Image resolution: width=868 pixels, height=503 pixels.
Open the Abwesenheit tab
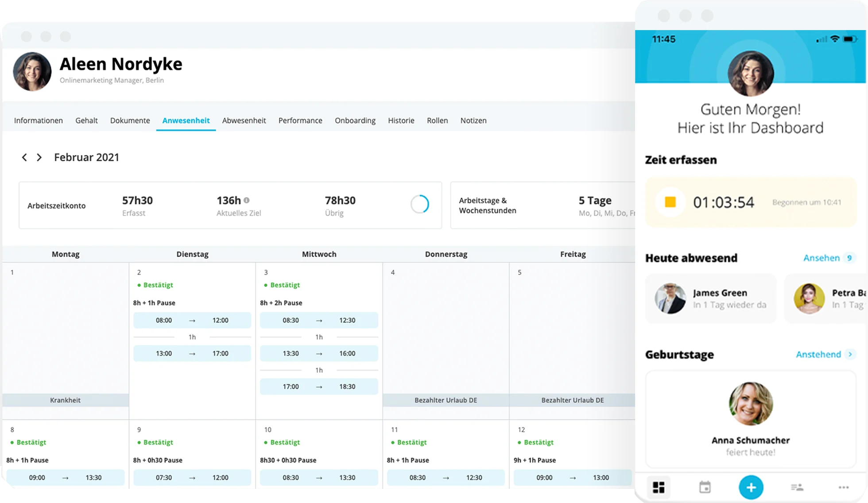244,120
